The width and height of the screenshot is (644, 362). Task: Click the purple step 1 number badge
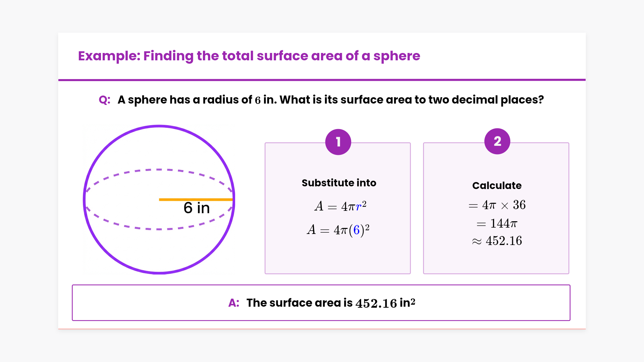pyautogui.click(x=338, y=142)
